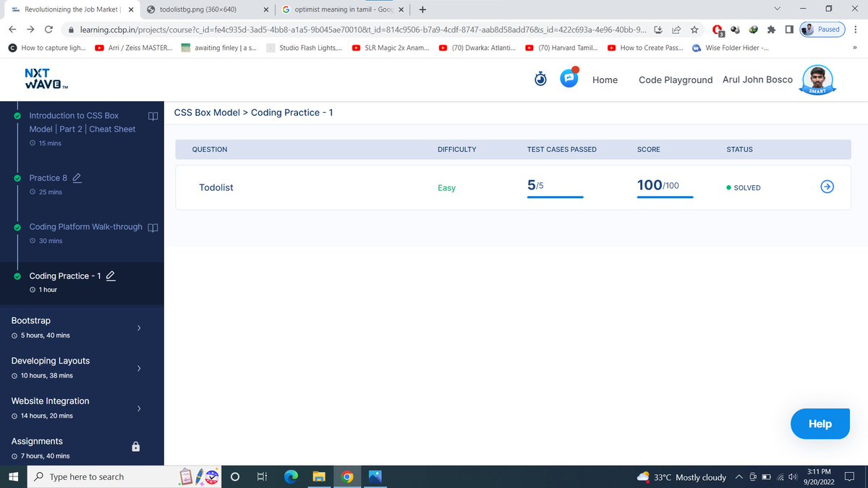Click the pencil icon next to Practice 8
This screenshot has width=868, height=488.
pyautogui.click(x=76, y=178)
